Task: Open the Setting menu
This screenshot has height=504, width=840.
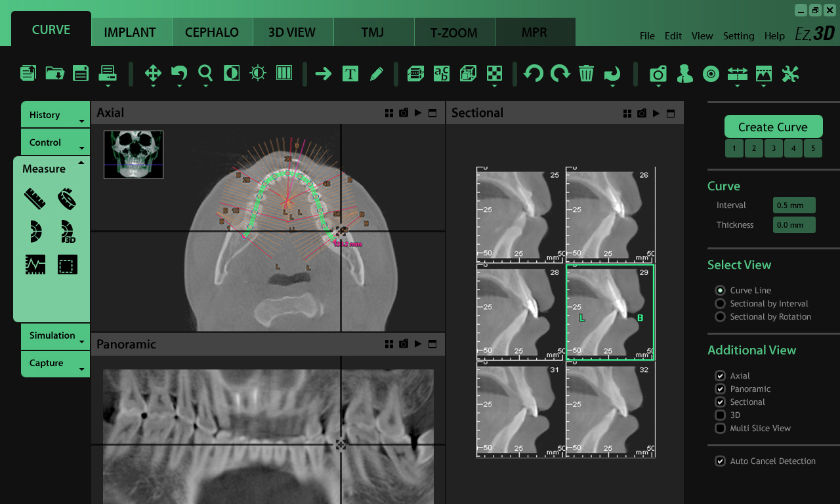Action: 738,36
